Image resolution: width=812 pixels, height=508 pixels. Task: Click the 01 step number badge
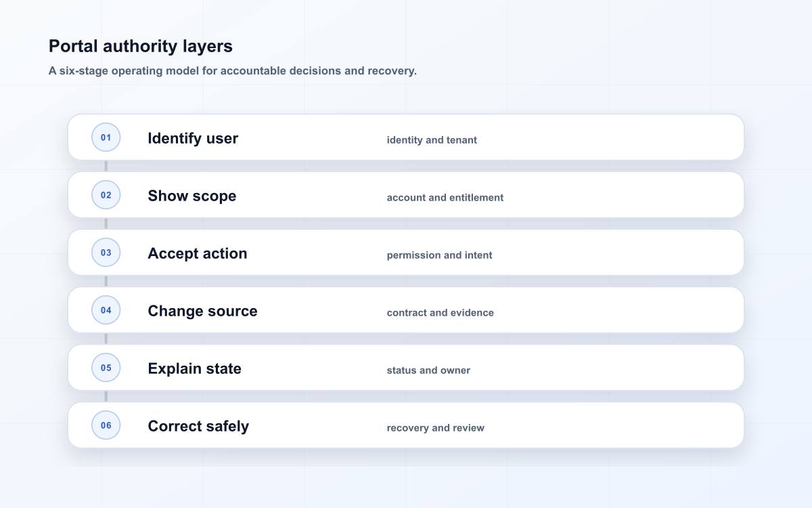(106, 137)
